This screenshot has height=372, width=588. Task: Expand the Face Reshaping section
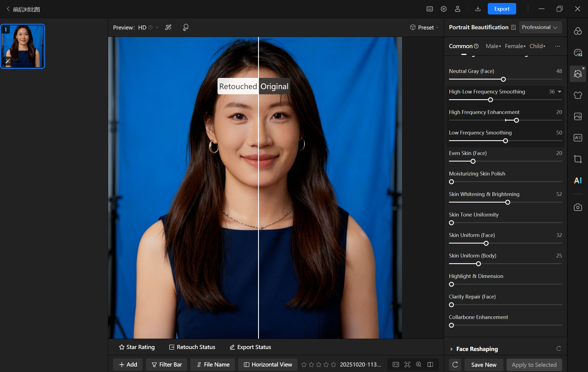tap(477, 349)
